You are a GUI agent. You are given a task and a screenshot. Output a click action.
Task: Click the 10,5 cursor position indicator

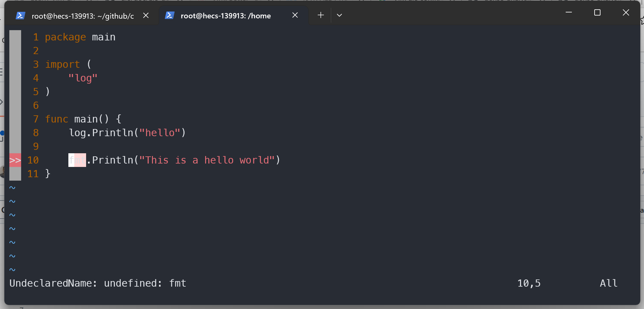point(529,283)
